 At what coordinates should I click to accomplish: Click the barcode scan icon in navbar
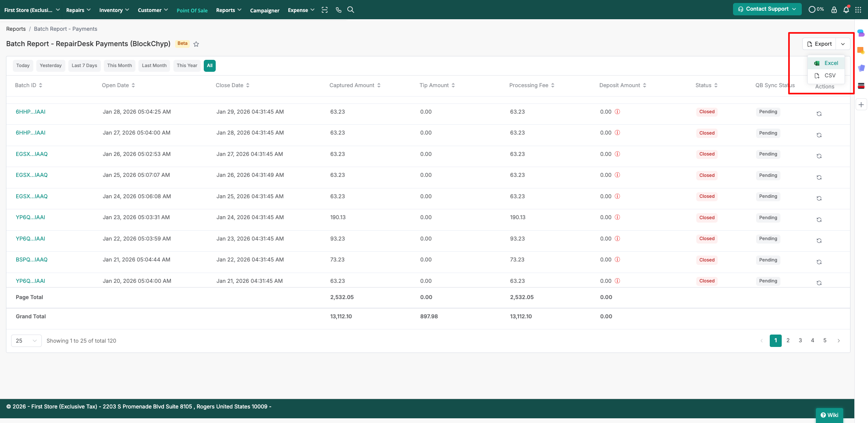tap(325, 10)
